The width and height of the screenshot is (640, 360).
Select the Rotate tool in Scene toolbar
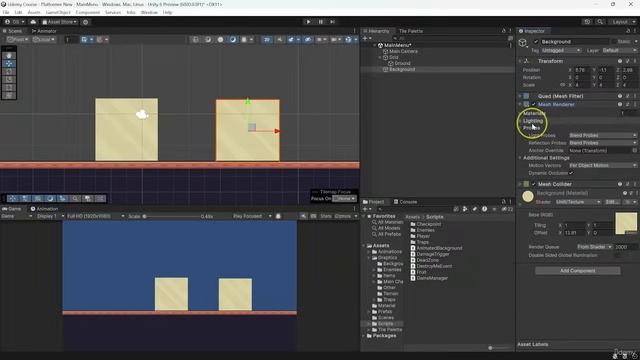coord(9,71)
